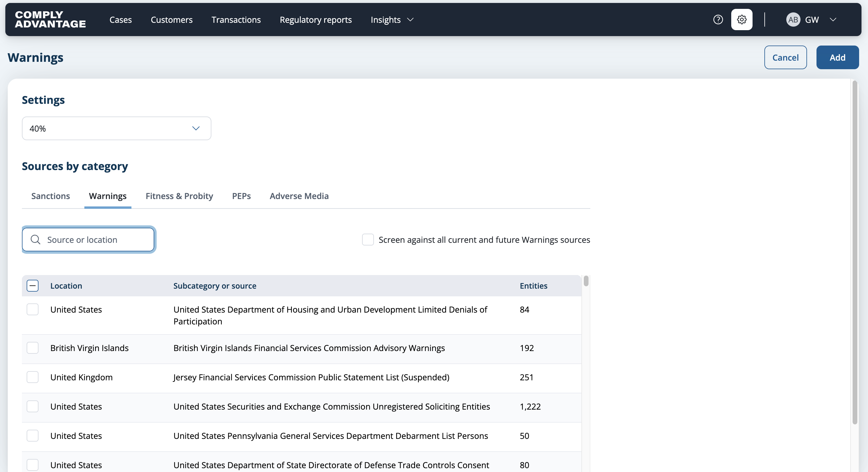Click the United Kingdom location cell
The height and width of the screenshot is (472, 868).
(81, 377)
